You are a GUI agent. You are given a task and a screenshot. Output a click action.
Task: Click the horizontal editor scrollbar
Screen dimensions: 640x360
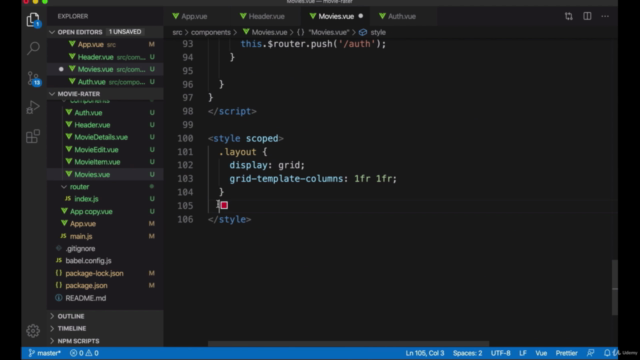coord(349,344)
